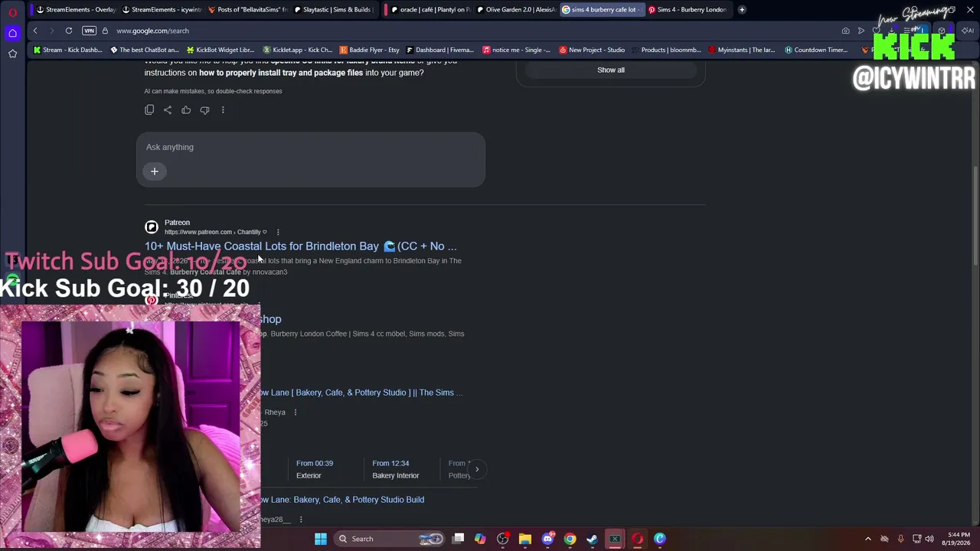Take a snapshot using the camera icon
980x551 pixels.
[x=845, y=31]
